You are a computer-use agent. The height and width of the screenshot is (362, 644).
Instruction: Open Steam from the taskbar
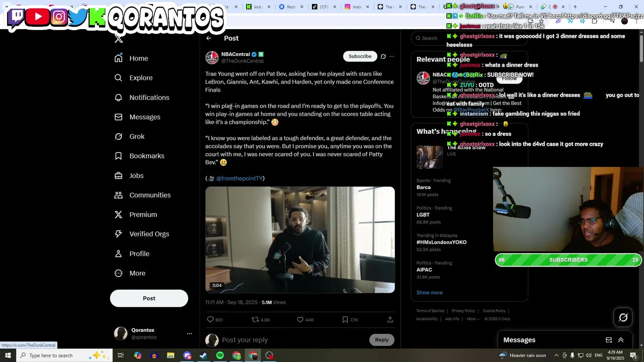click(203, 355)
